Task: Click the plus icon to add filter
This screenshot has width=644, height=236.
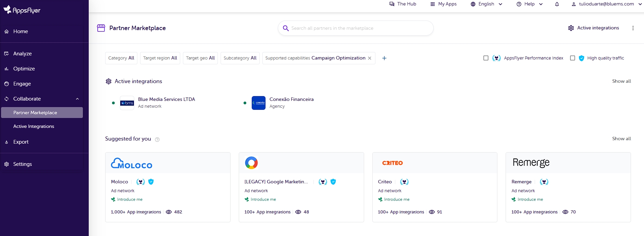Action: (384, 58)
